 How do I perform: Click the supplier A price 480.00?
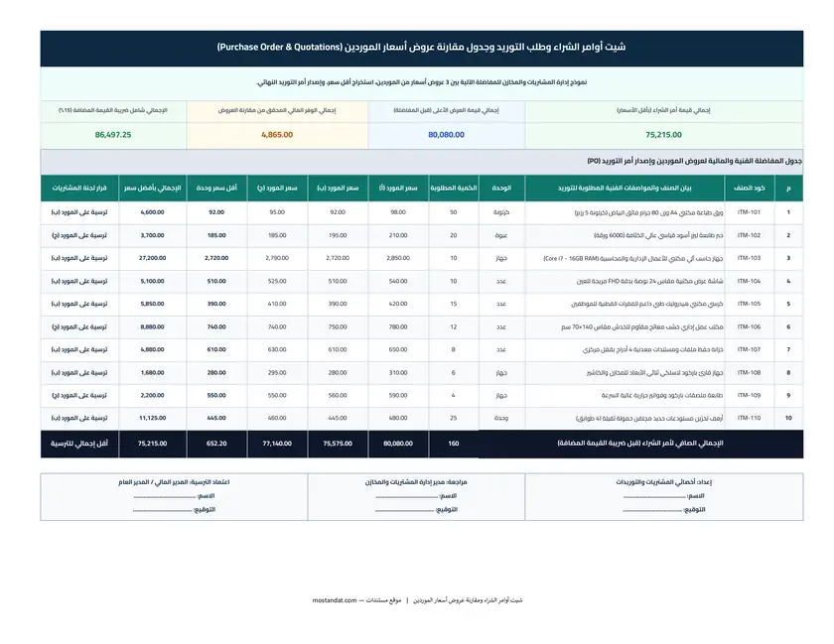pos(398,418)
